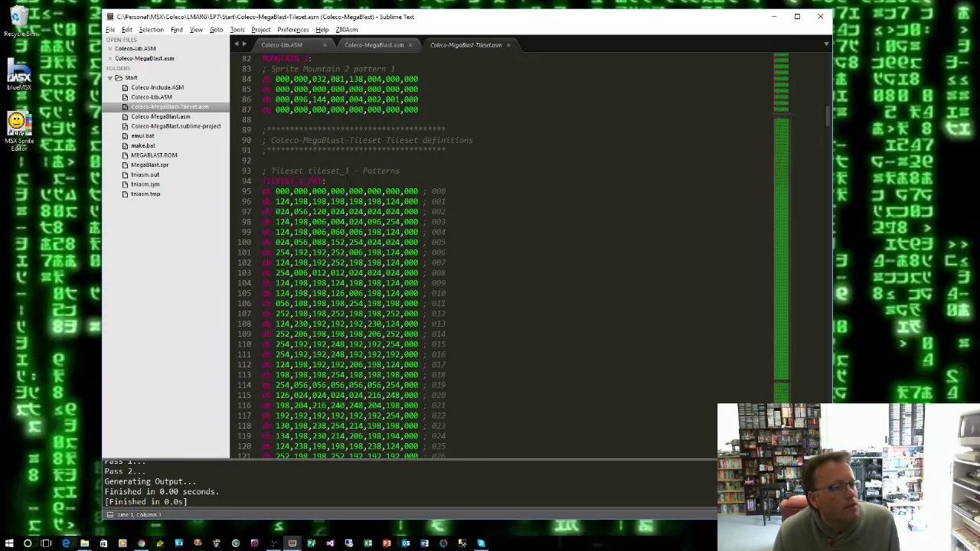The height and width of the screenshot is (551, 980).
Task: Open the Edit menu
Action: (x=127, y=30)
